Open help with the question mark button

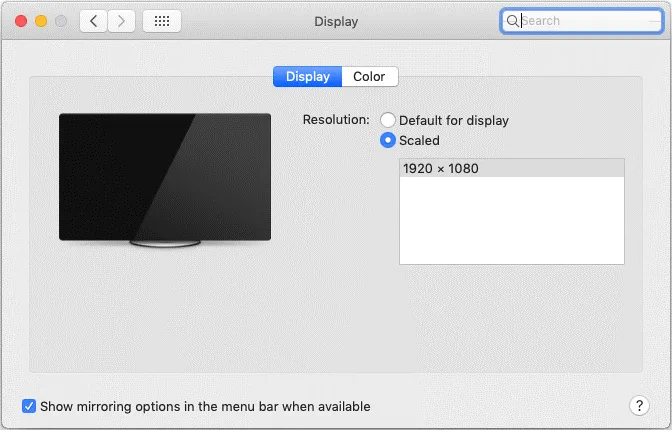pos(640,405)
